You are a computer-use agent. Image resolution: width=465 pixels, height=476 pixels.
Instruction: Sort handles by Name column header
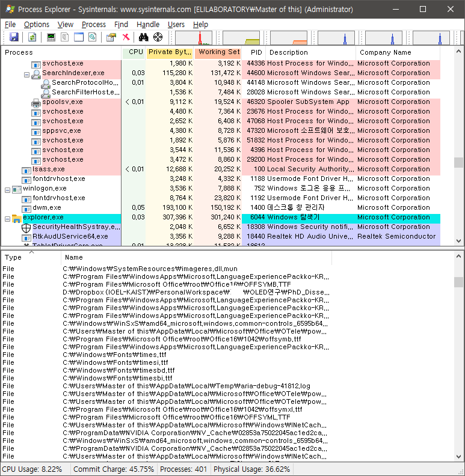[196, 257]
